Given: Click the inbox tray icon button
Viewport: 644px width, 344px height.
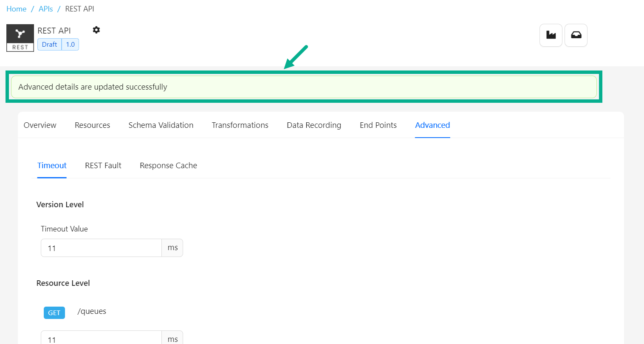Looking at the screenshot, I should click(x=576, y=35).
